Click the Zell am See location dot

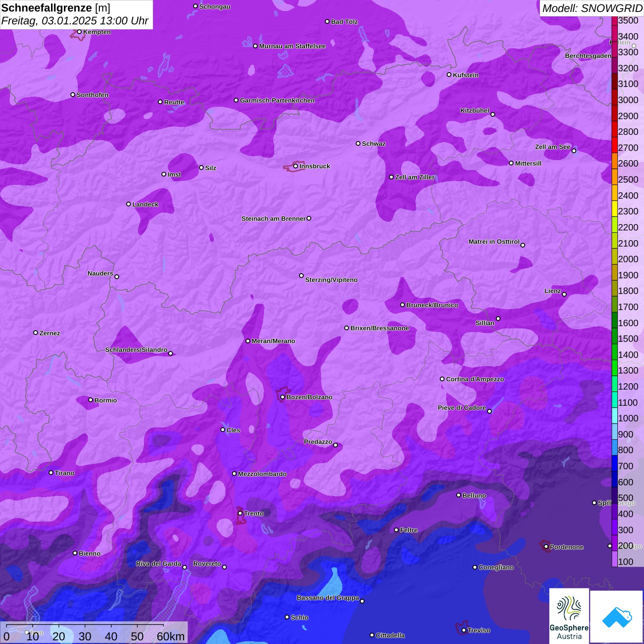click(x=574, y=151)
